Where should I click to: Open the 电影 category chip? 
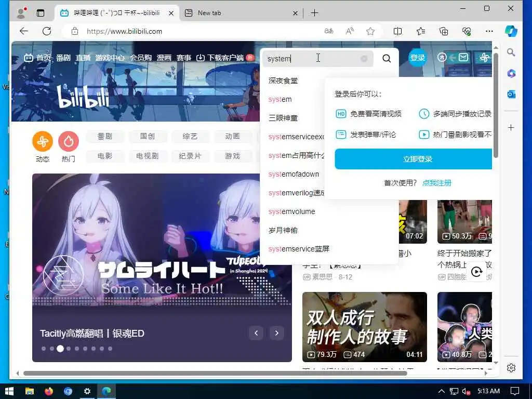tap(104, 156)
